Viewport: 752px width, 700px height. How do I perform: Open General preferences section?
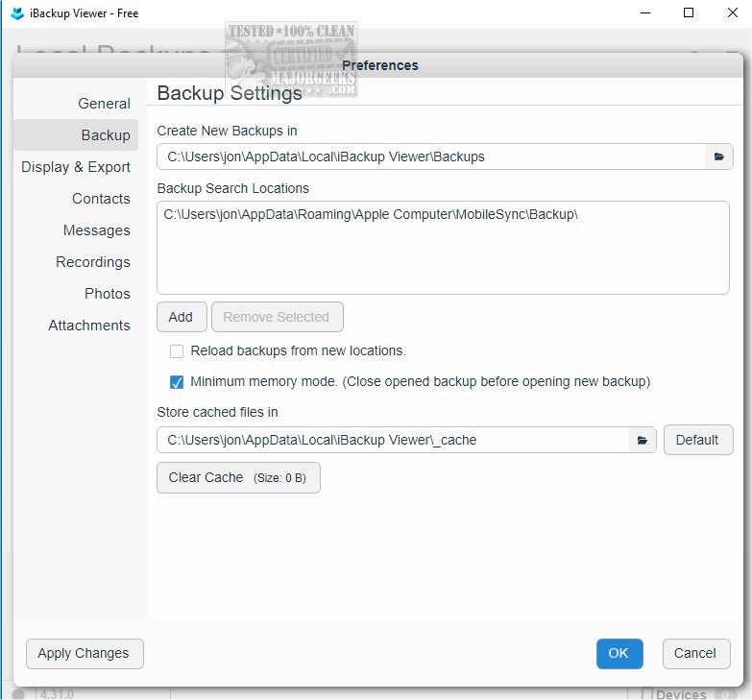[104, 104]
